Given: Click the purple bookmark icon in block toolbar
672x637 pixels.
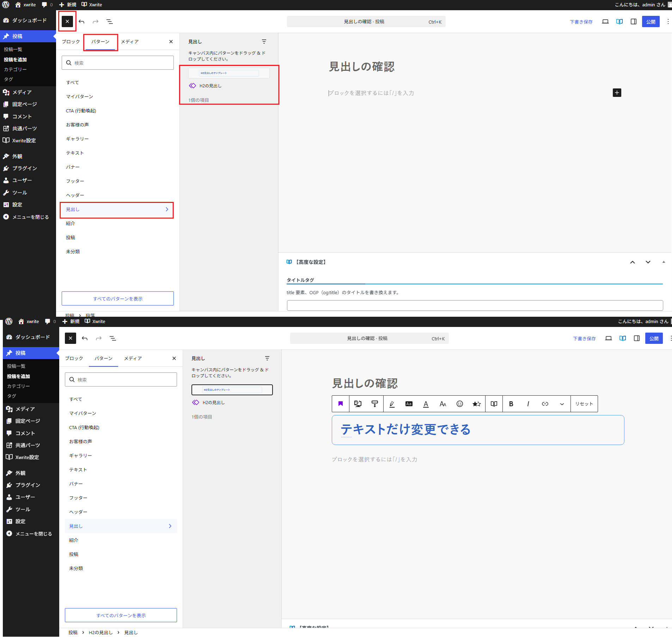Looking at the screenshot, I should pos(341,404).
